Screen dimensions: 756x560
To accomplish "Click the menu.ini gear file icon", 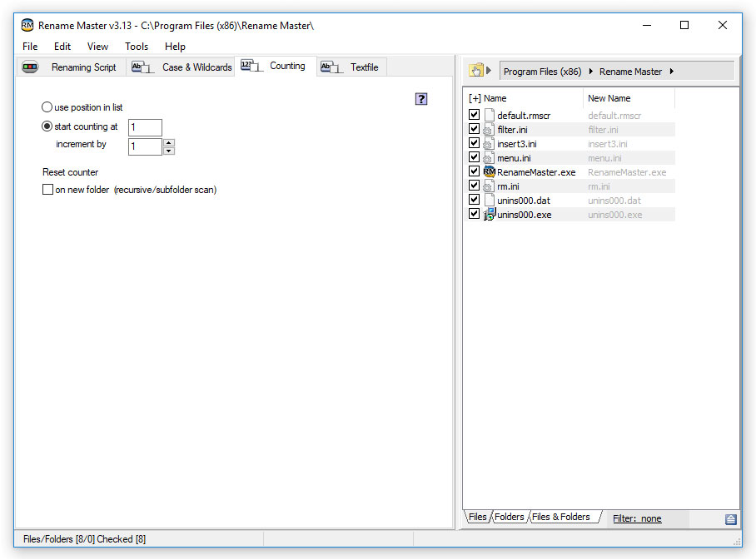I will coord(489,157).
